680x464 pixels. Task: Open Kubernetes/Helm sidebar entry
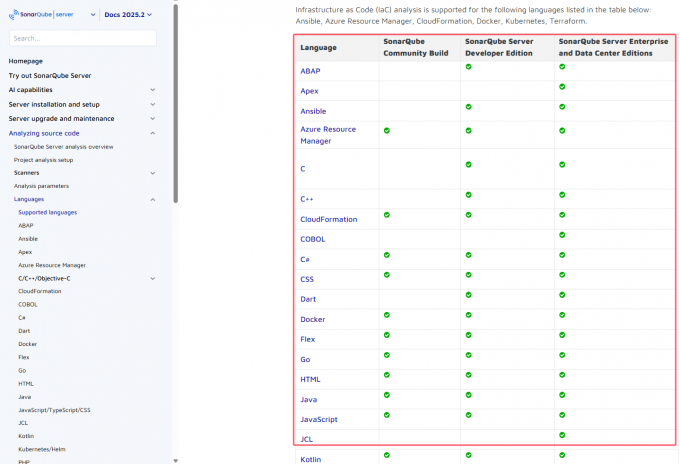tap(42, 449)
